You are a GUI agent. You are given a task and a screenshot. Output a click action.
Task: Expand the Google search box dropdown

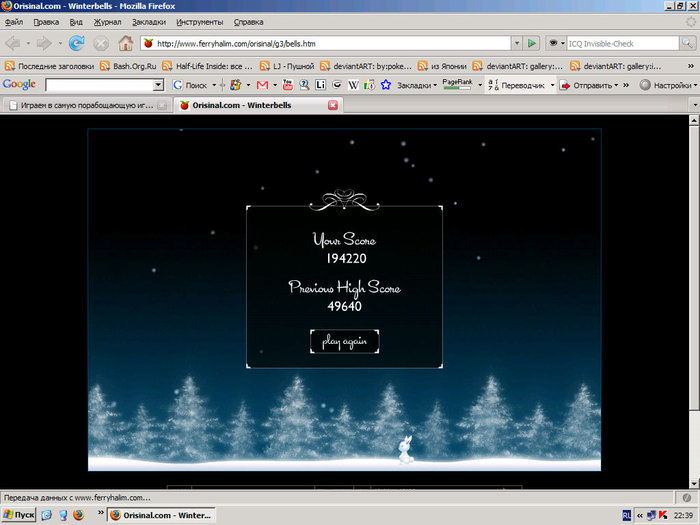[158, 85]
